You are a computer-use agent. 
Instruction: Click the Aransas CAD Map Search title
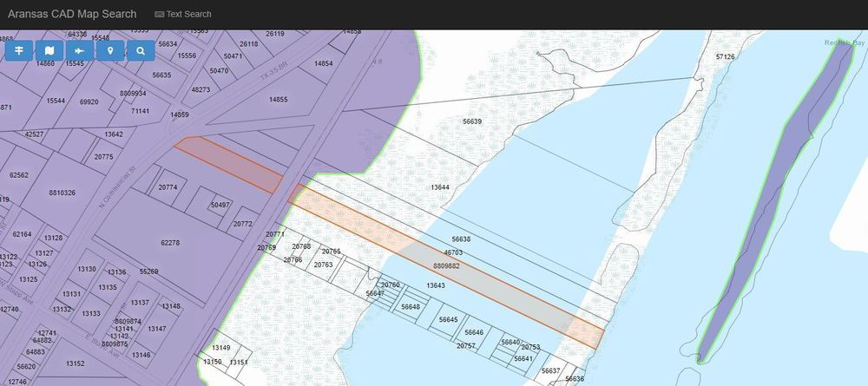(x=72, y=15)
